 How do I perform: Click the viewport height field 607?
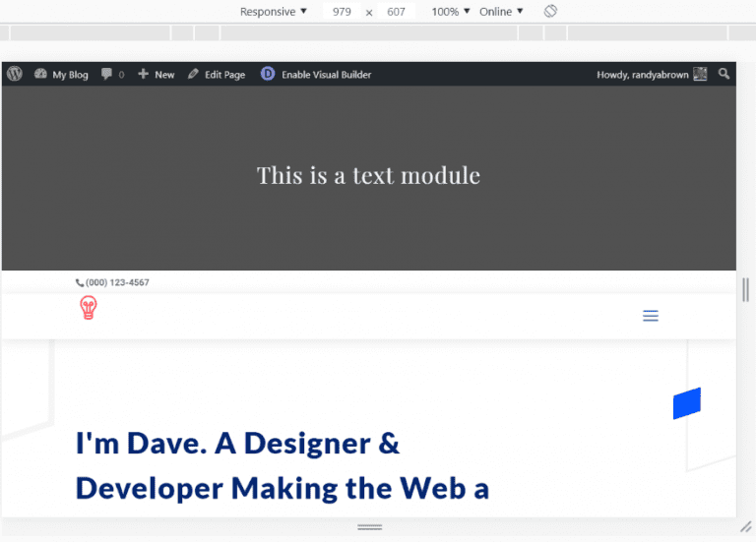[397, 12]
